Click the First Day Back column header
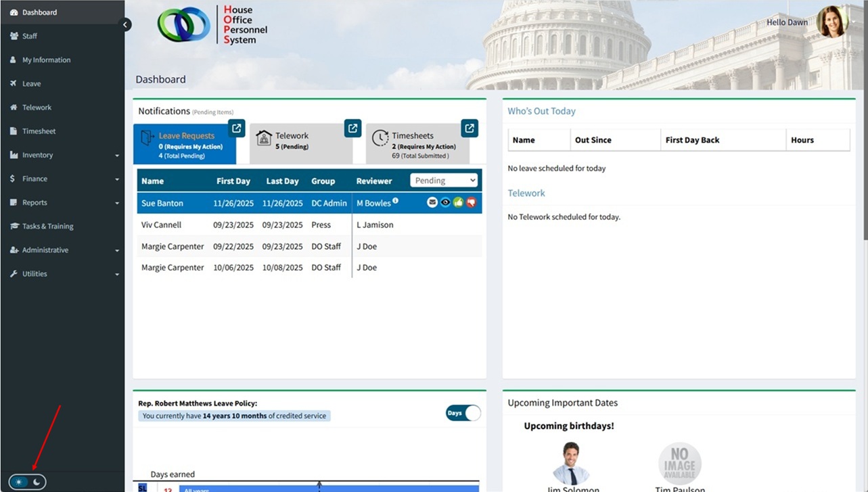Image resolution: width=868 pixels, height=492 pixels. coord(693,140)
